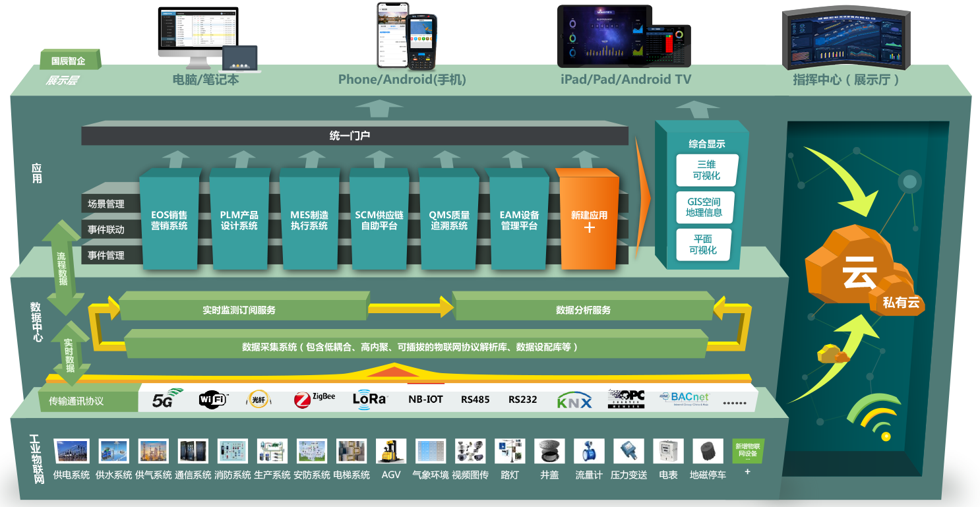Select the 井盖 manhole cover icon

click(549, 452)
